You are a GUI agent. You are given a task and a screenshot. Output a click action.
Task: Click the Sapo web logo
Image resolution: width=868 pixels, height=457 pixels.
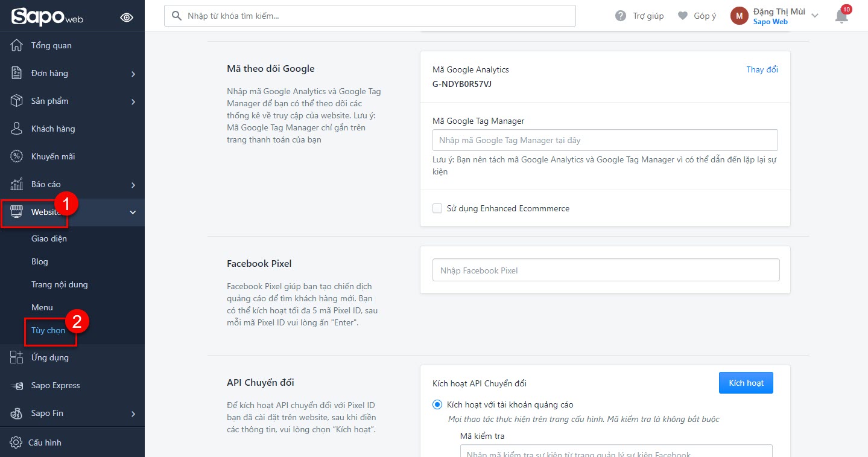47,16
